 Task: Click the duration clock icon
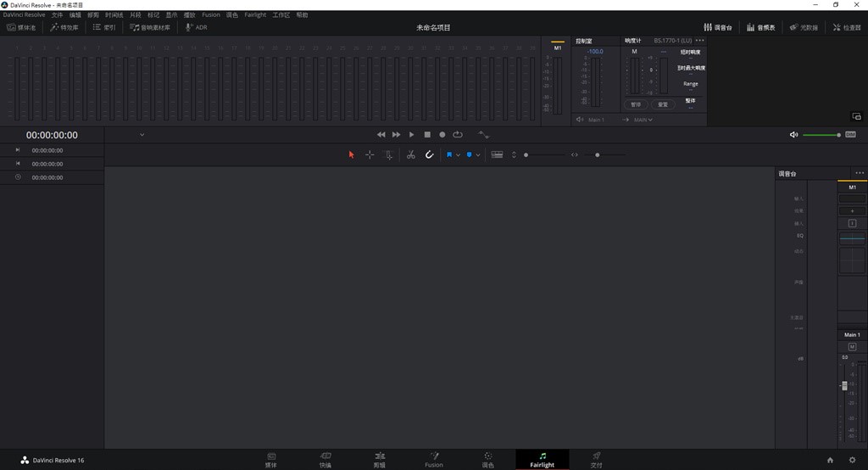click(18, 176)
